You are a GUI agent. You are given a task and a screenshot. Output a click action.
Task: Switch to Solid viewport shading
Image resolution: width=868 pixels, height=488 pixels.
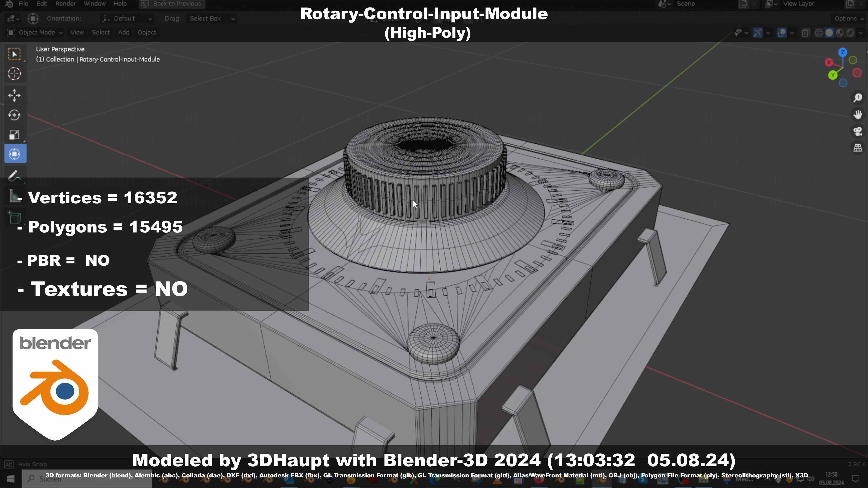[x=829, y=33]
